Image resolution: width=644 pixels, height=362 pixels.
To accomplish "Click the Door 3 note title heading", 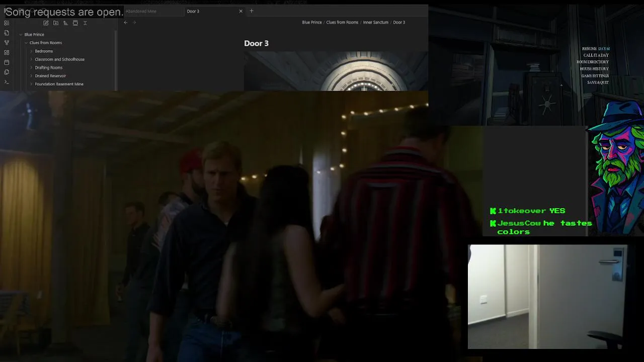I will [257, 43].
